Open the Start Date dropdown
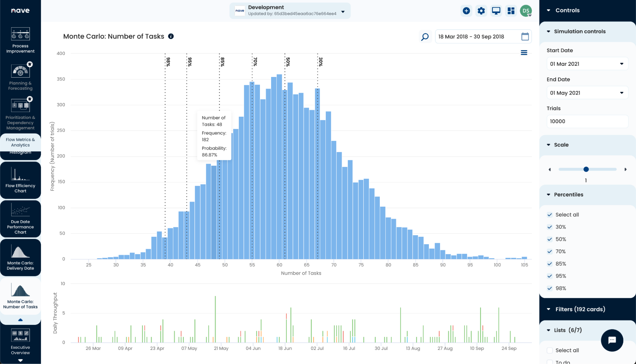This screenshot has height=364, width=636. 587,64
